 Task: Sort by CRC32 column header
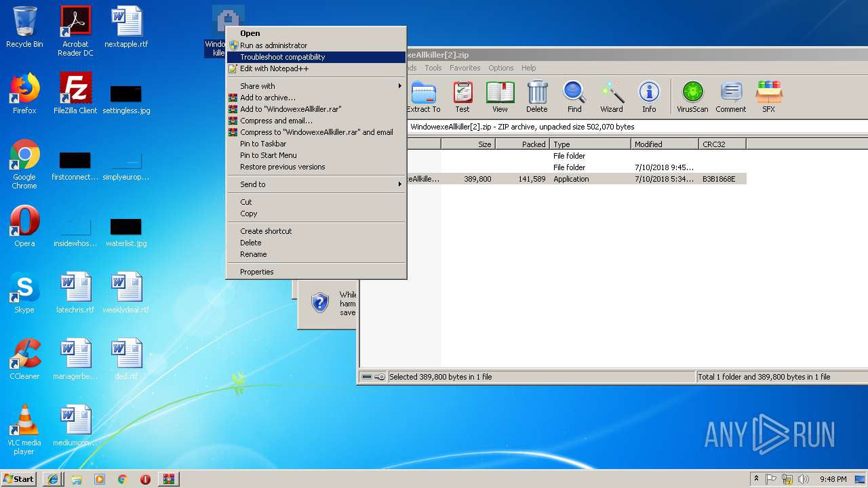(722, 144)
